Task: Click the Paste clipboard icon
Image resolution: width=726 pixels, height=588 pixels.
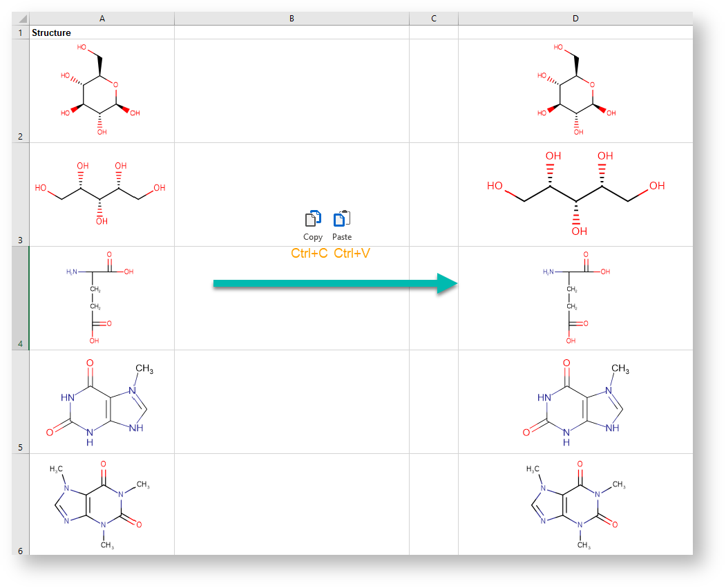Action: point(342,219)
